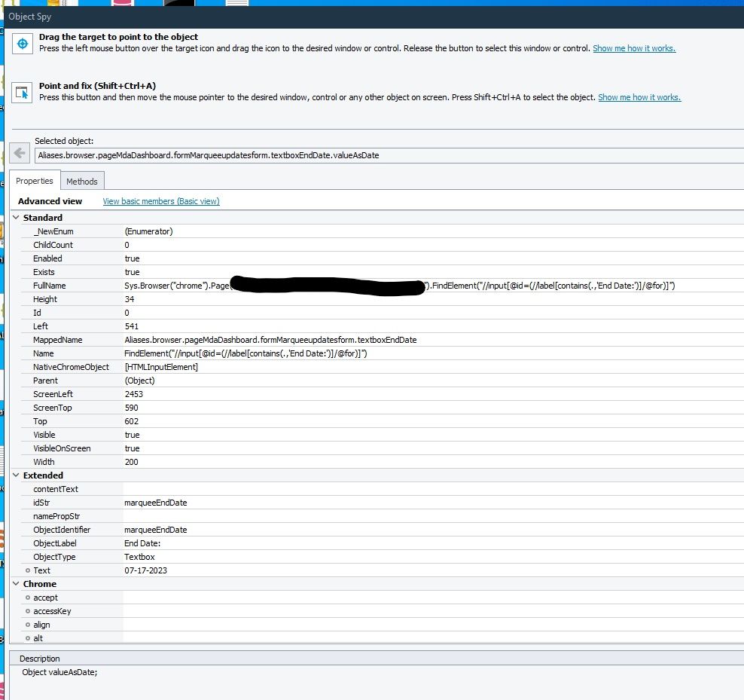Click the circle marker beside alt property
The height and width of the screenshot is (700, 744).
point(28,638)
